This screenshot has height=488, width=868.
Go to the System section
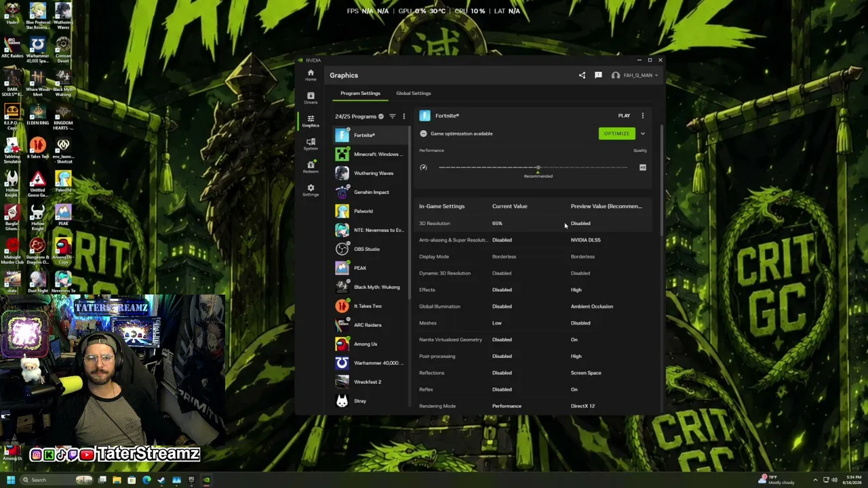(311, 144)
